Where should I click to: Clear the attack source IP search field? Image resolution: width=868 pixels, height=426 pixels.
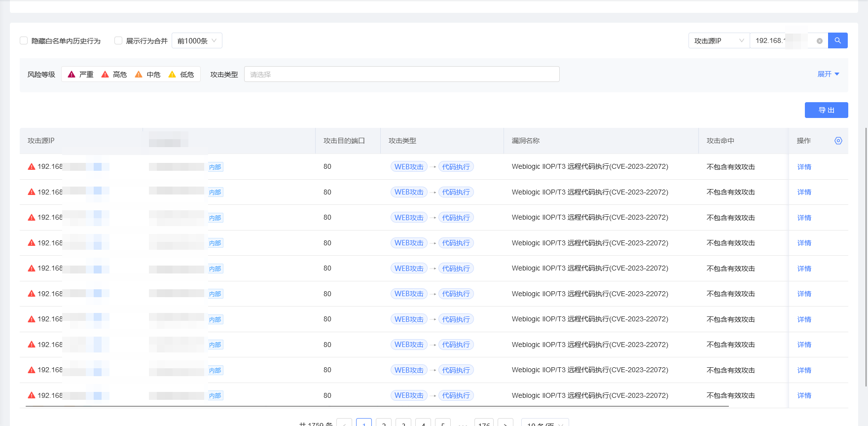point(820,41)
